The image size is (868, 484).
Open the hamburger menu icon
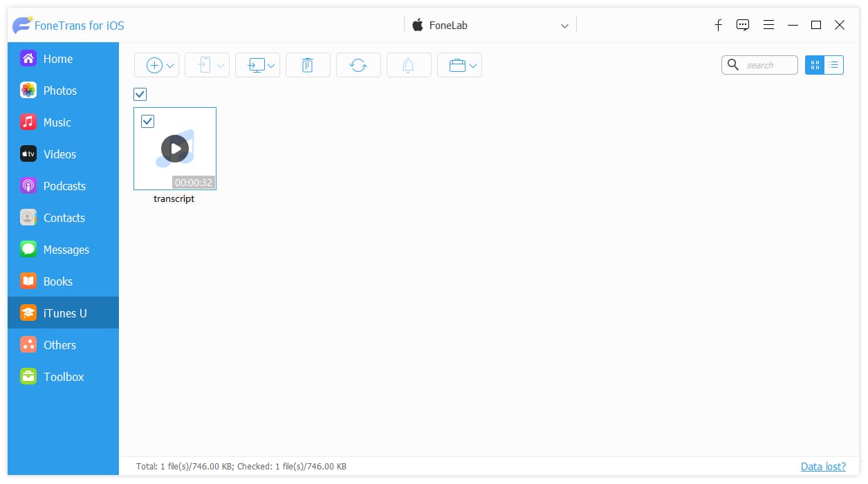tap(768, 25)
